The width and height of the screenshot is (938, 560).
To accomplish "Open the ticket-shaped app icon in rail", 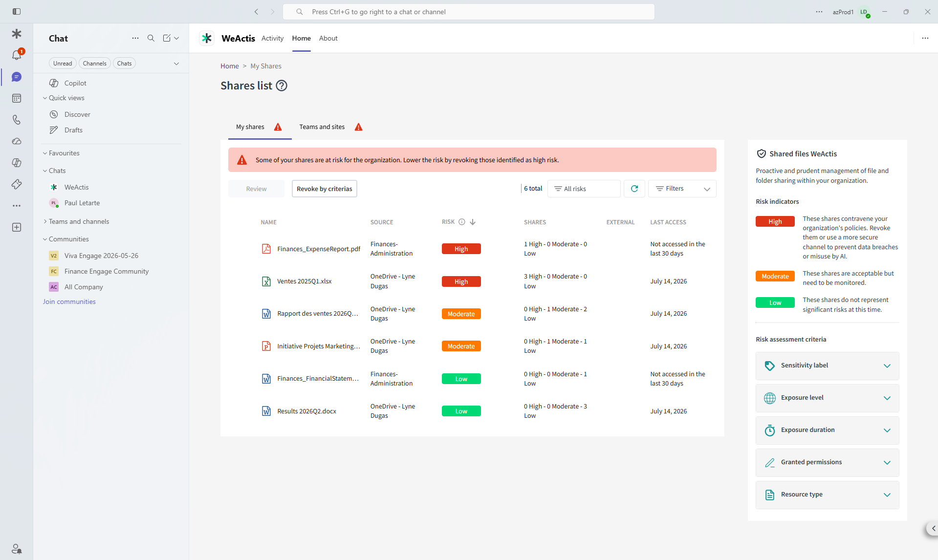I will [17, 184].
